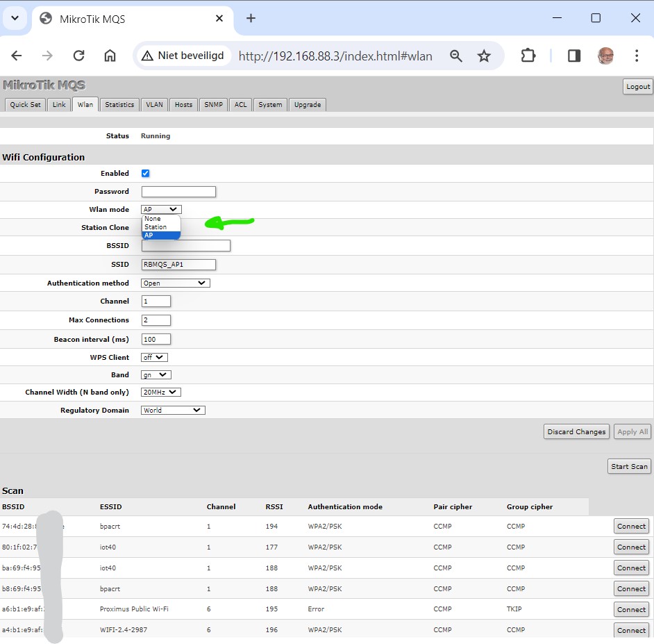This screenshot has width=654, height=644.
Task: Click into the SSID text field
Action: 178,265
